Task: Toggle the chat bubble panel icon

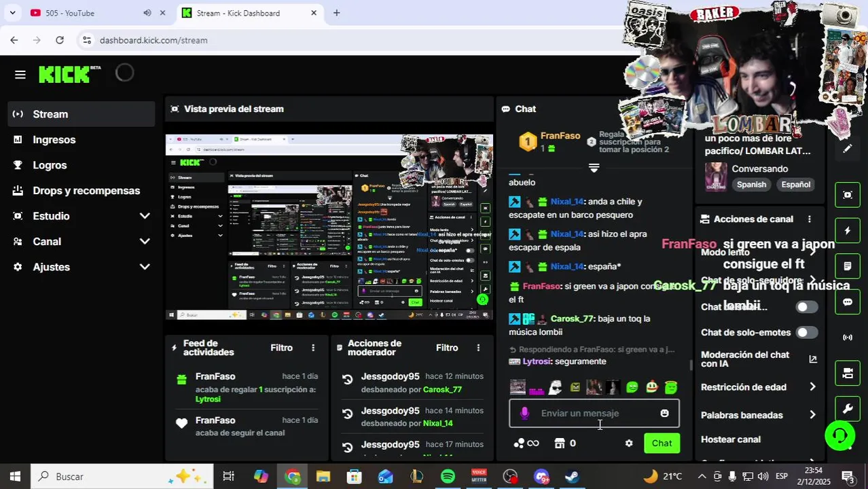Action: coord(848,302)
